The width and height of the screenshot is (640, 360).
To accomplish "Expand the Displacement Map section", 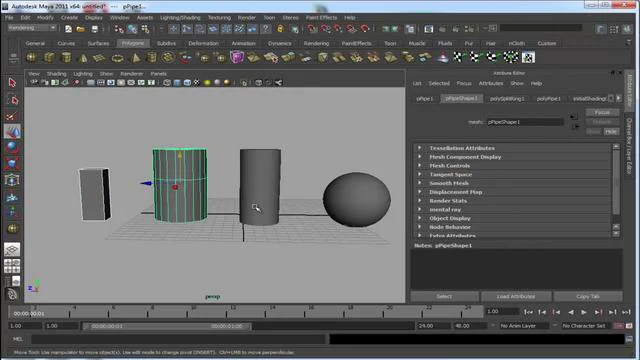I will [x=512, y=192].
